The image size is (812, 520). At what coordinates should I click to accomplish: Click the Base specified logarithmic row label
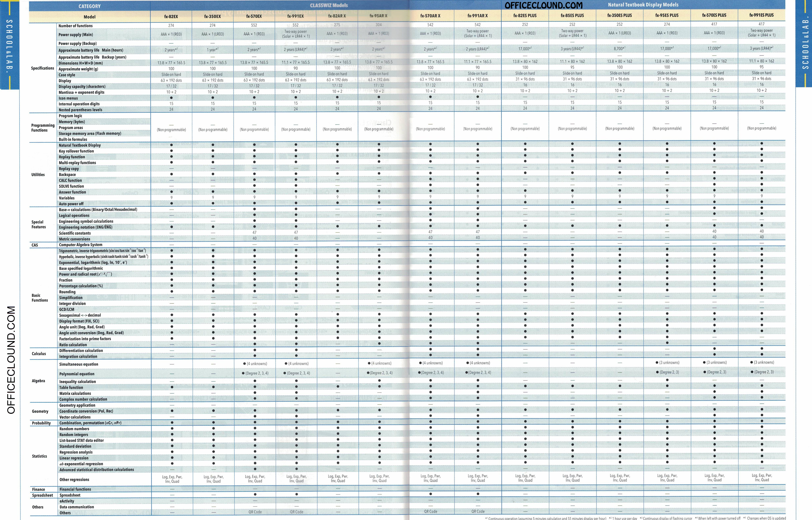tap(81, 268)
